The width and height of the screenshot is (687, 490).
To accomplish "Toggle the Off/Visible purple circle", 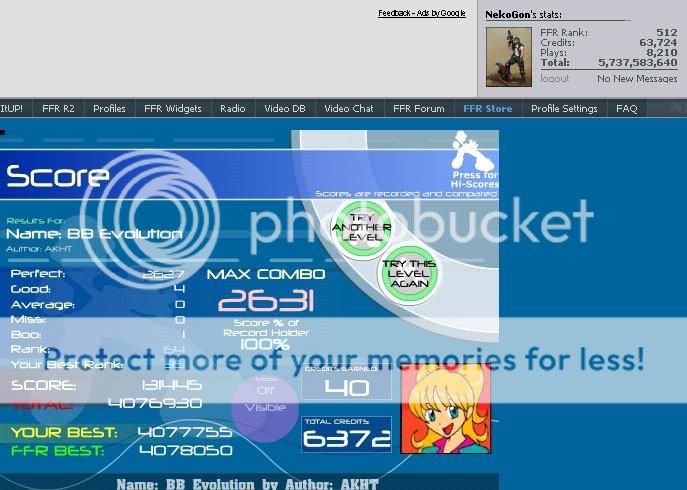I will click(265, 405).
